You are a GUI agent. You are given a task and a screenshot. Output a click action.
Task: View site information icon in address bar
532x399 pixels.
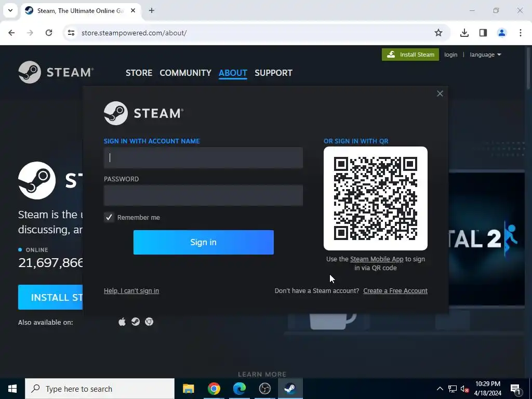(x=71, y=33)
